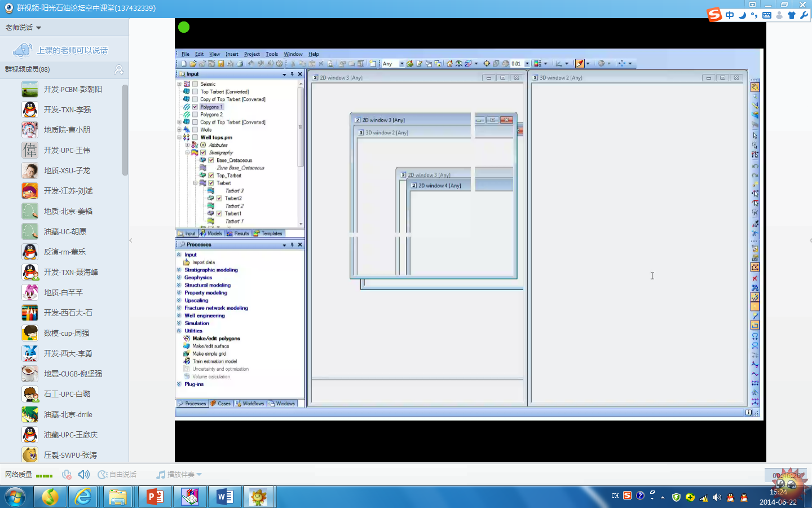Toggle the compass north arrow icon
Image resolution: width=812 pixels, height=508 pixels.
580,64
